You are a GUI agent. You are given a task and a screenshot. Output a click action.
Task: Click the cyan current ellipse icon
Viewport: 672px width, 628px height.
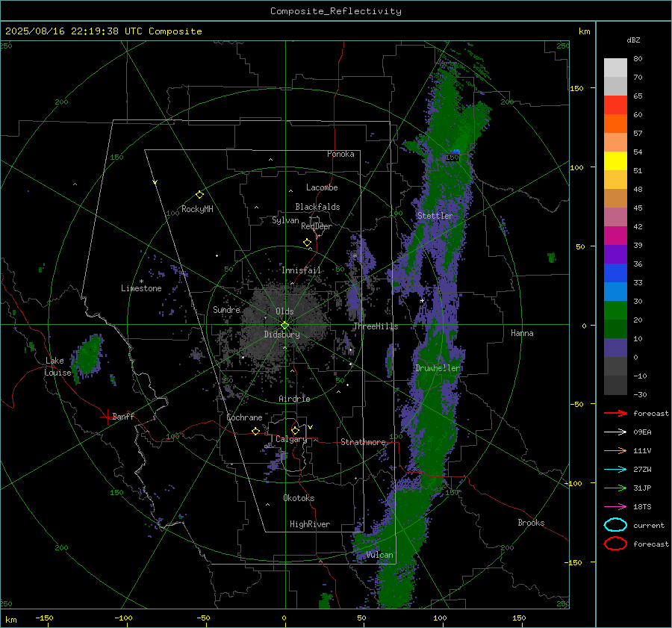click(615, 525)
